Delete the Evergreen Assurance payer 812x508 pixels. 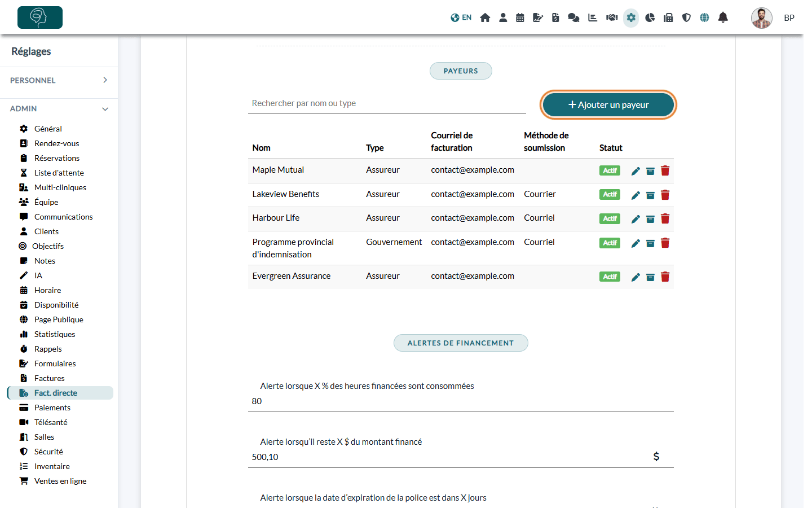pos(665,277)
